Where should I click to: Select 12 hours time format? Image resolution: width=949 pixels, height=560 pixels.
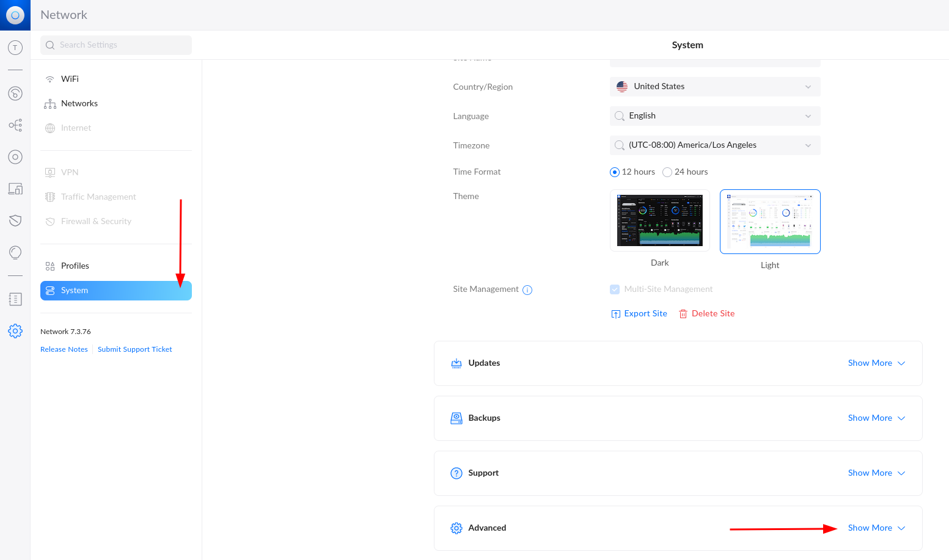point(615,172)
